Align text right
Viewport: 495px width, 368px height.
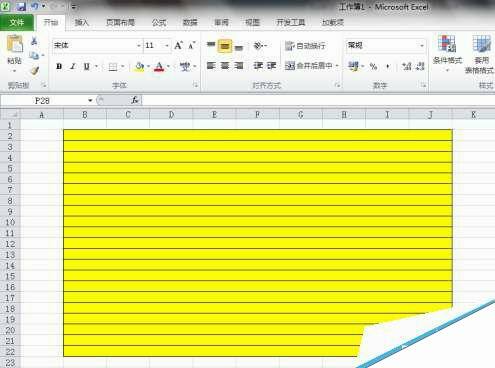click(239, 65)
